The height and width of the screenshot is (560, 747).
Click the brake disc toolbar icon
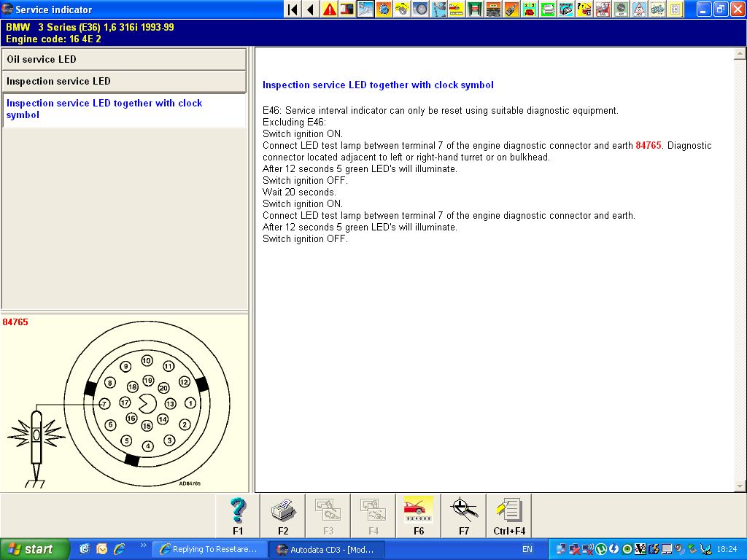coord(421,9)
